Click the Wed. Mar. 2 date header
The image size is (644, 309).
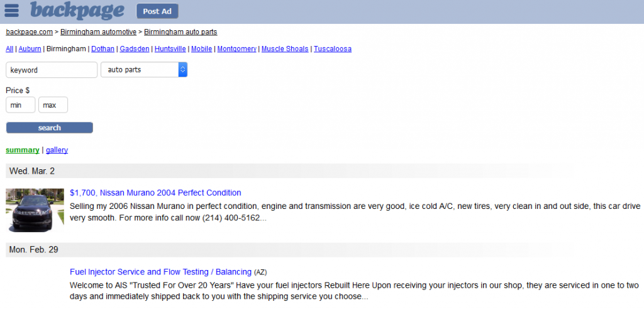[x=32, y=171]
